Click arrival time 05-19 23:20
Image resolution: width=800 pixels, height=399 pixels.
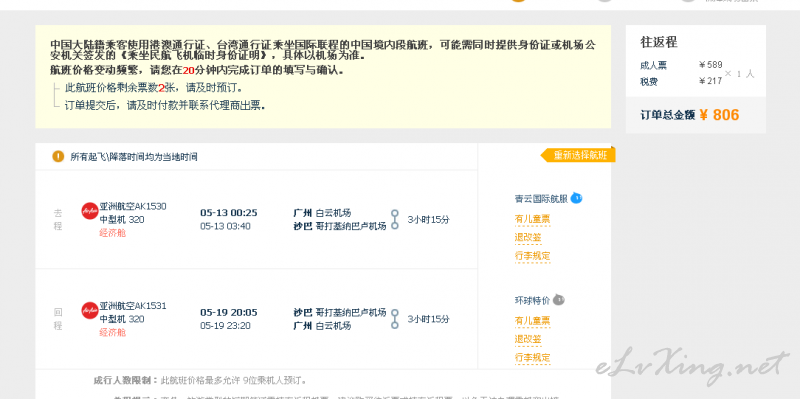pyautogui.click(x=225, y=326)
